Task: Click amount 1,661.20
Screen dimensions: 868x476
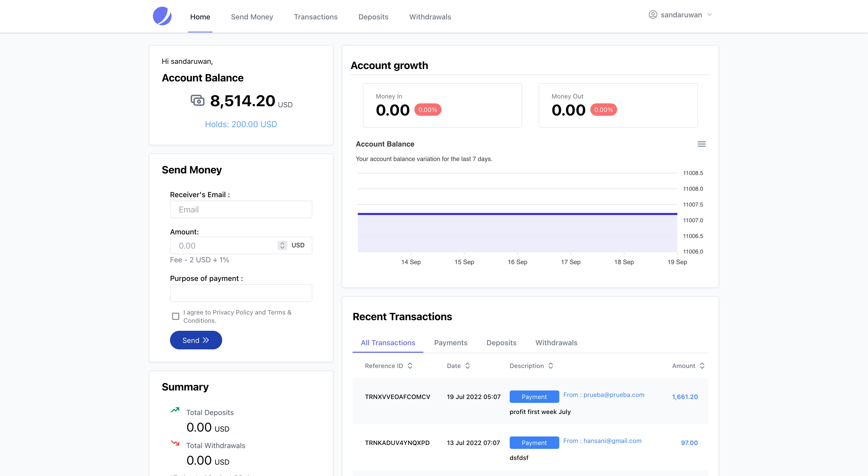Action: point(685,397)
